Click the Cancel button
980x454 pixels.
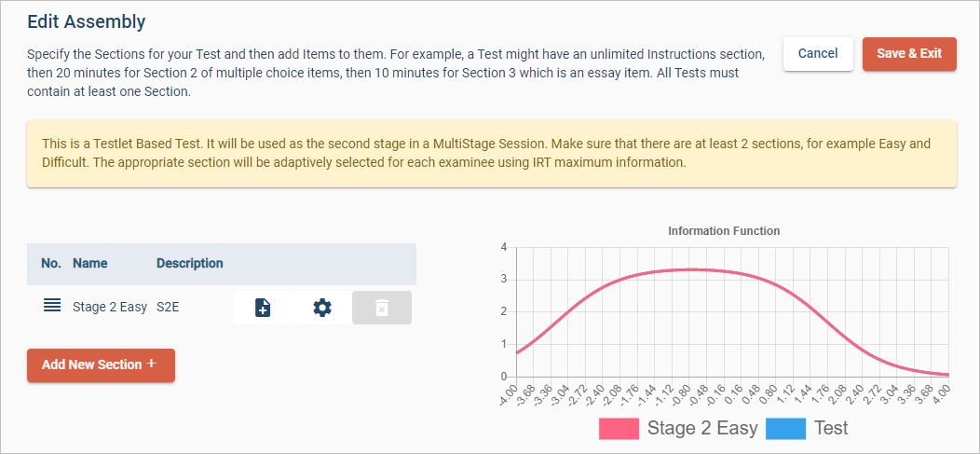click(818, 53)
